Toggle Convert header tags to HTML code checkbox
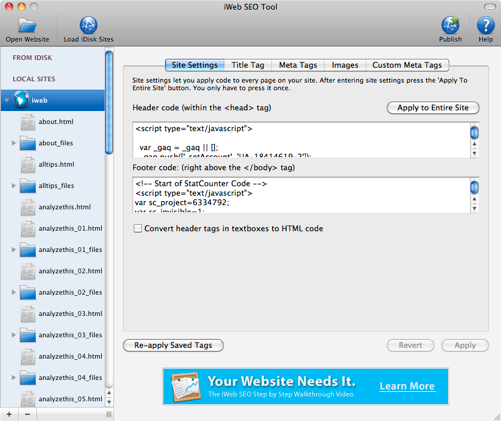 [137, 228]
